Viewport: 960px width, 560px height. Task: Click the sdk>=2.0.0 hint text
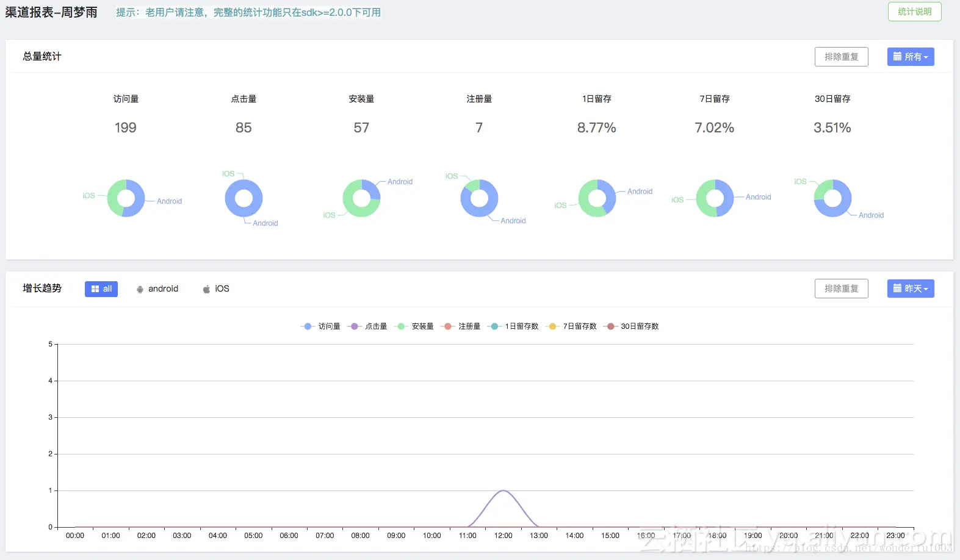tap(248, 12)
